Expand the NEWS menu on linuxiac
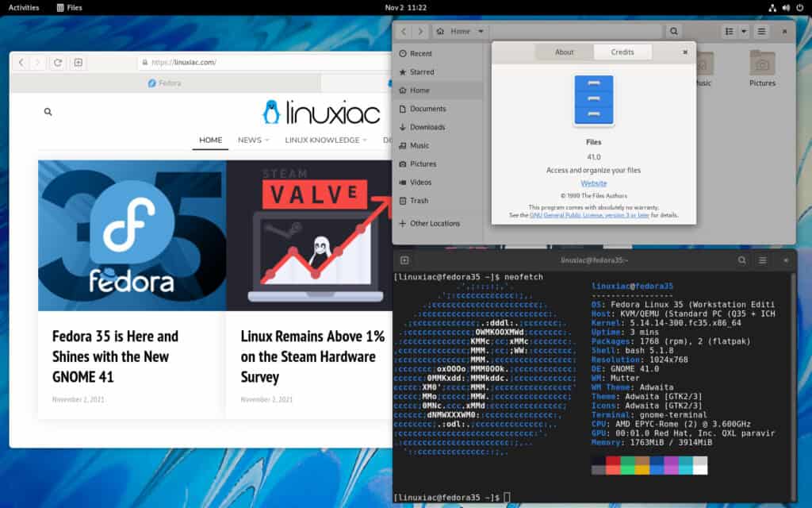Viewport: 812px width, 508px height. 253,140
